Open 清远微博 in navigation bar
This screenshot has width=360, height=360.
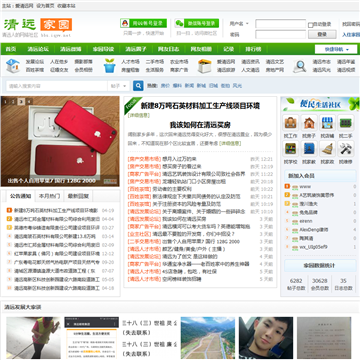71,49
